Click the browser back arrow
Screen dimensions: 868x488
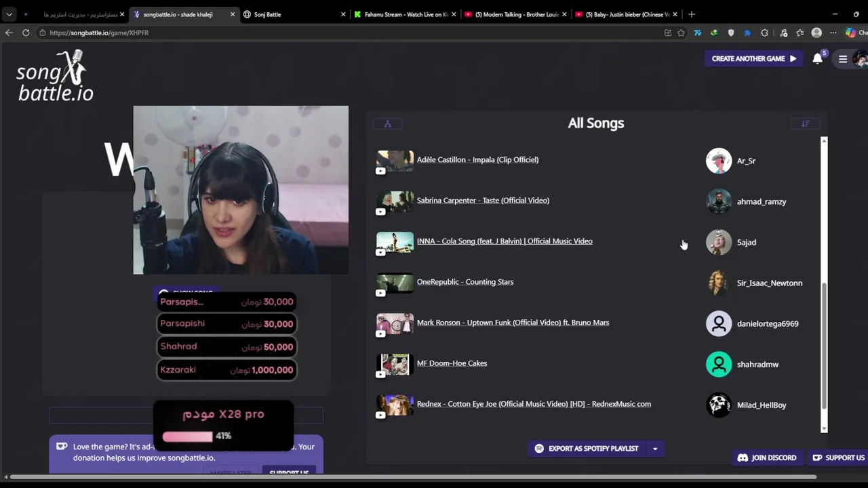click(9, 33)
